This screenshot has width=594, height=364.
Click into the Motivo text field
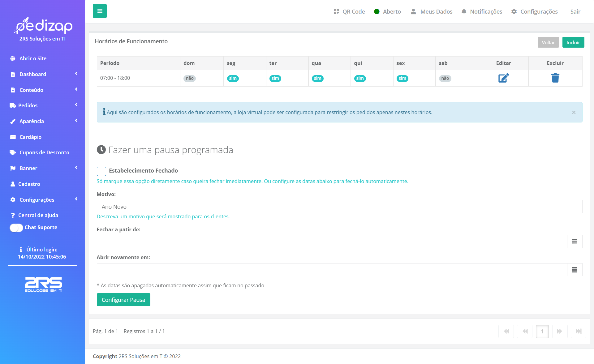pos(339,207)
